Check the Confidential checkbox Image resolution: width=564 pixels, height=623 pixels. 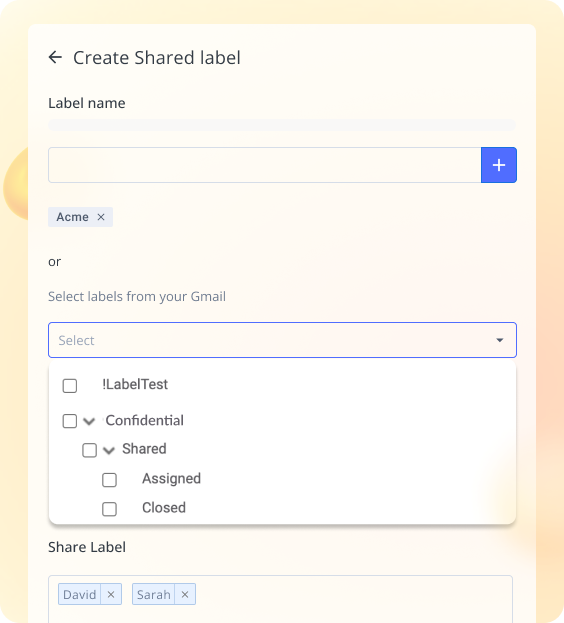tap(70, 421)
